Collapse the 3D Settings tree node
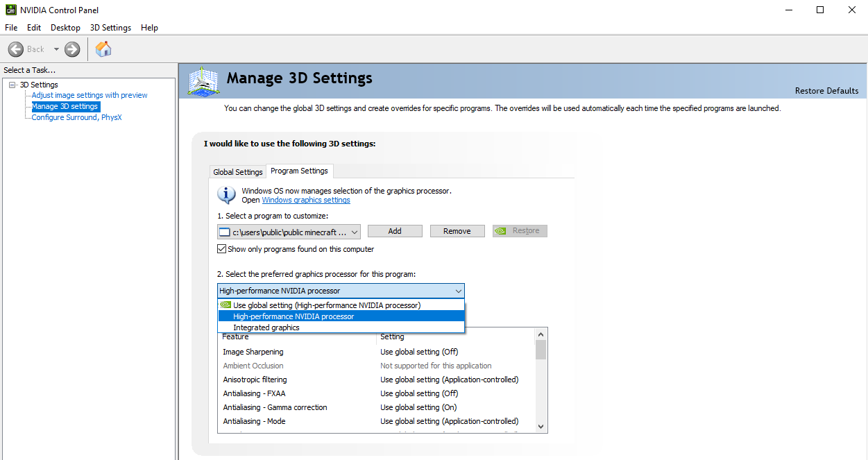868x460 pixels. [12, 85]
